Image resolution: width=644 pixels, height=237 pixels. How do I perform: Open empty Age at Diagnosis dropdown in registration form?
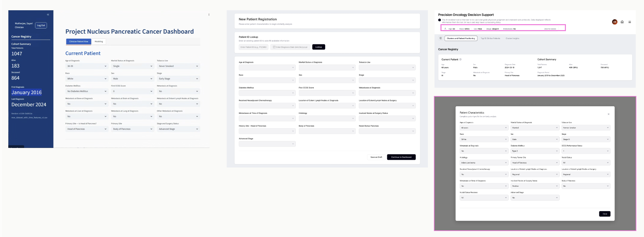coord(267,68)
